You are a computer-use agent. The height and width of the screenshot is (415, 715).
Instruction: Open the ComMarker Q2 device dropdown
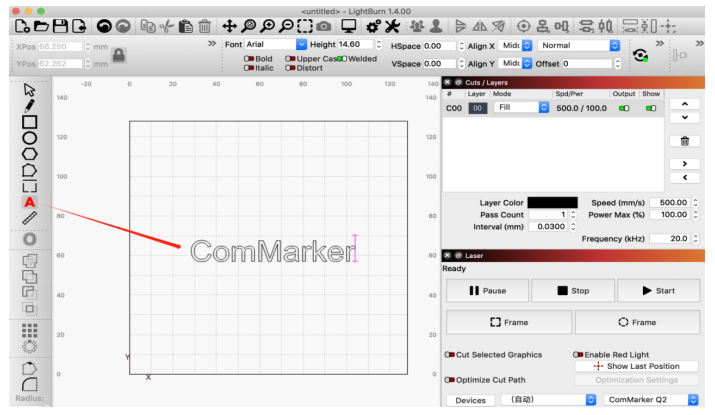point(648,400)
